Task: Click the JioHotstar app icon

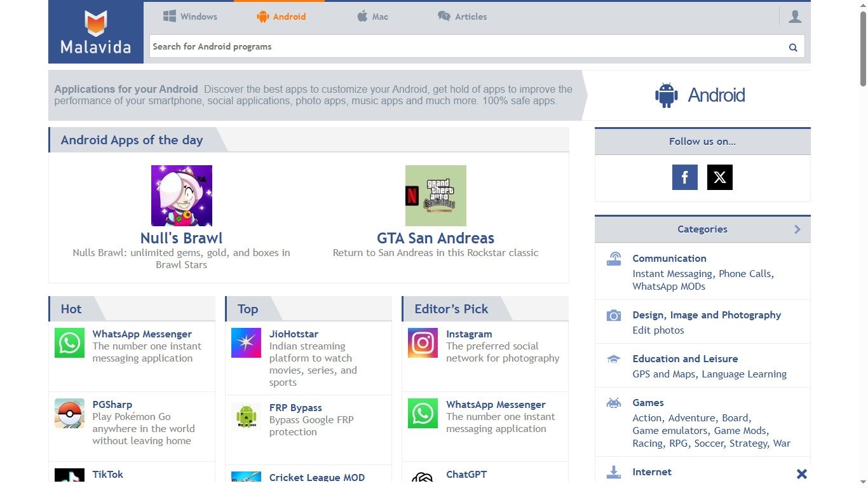Action: (246, 343)
